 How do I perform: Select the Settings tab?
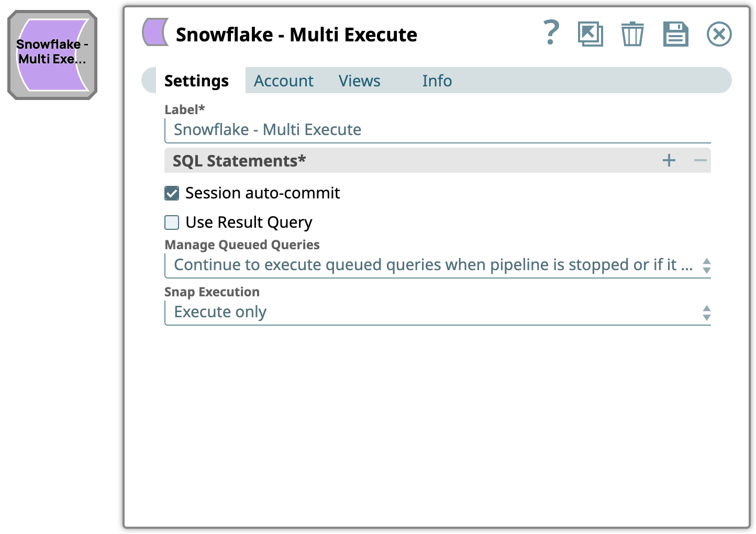(196, 81)
